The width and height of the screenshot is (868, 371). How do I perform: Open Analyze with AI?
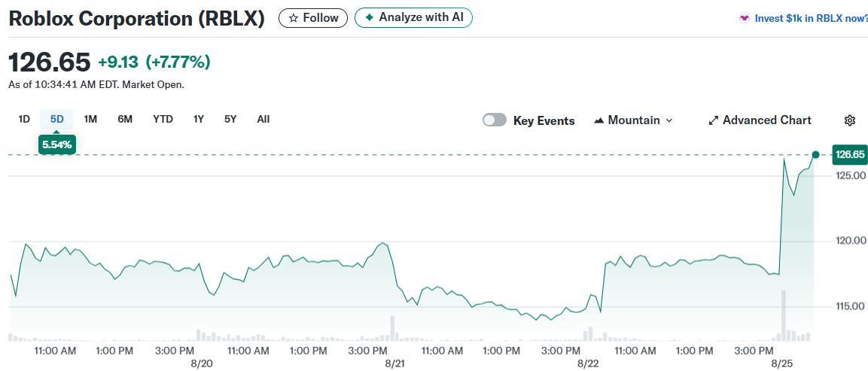413,18
